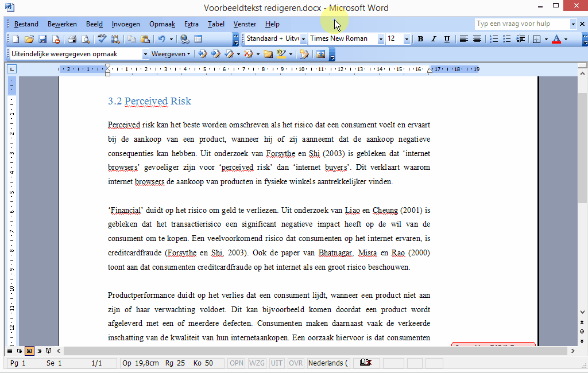This screenshot has height=373, width=588.
Task: Open the reviewing pane icon
Action: click(320, 55)
